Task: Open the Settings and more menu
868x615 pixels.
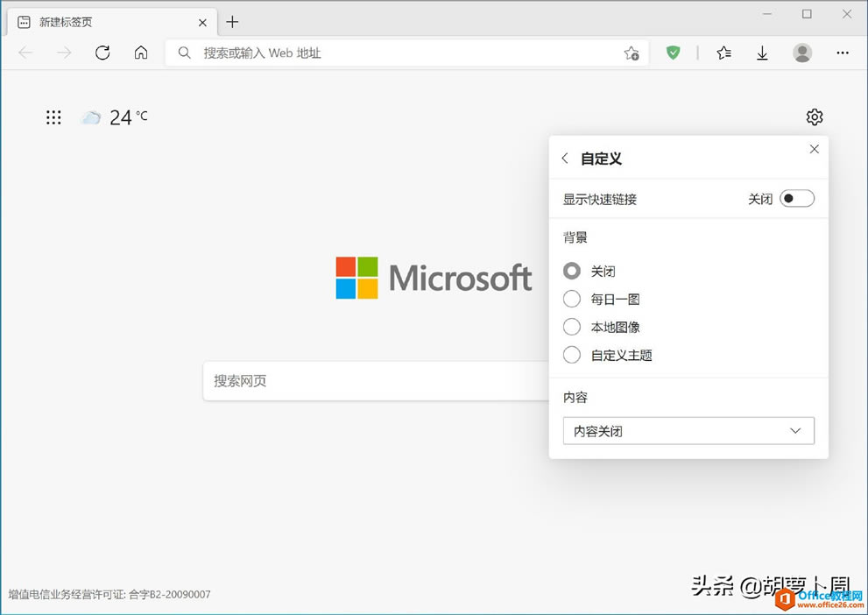Action: pyautogui.click(x=843, y=53)
